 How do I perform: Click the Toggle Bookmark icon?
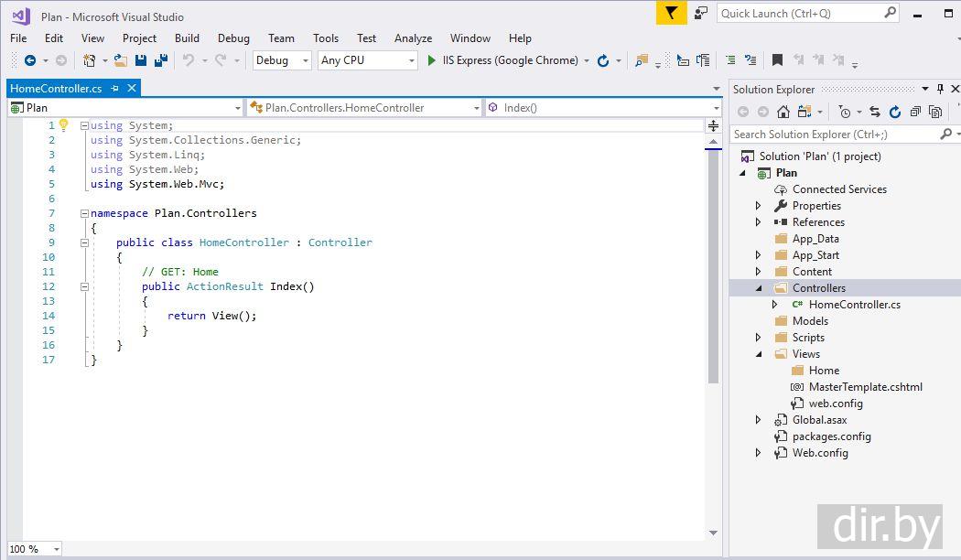click(x=777, y=60)
